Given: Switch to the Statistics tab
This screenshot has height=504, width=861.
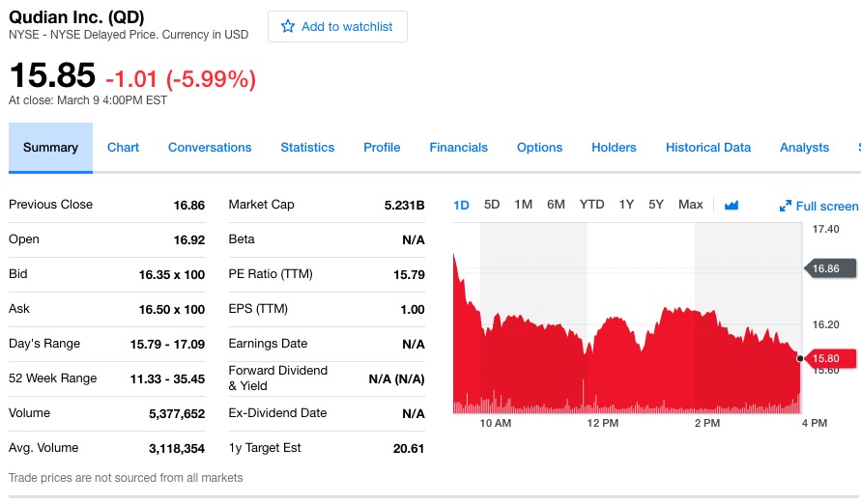Looking at the screenshot, I should (307, 148).
